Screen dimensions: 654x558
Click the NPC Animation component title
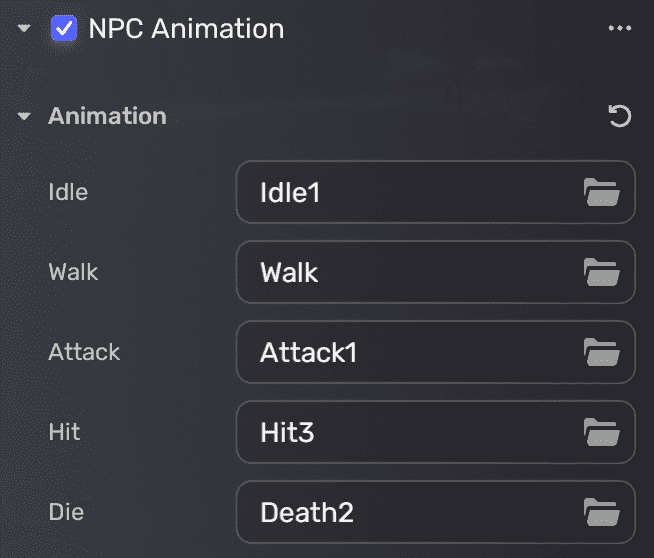click(186, 29)
